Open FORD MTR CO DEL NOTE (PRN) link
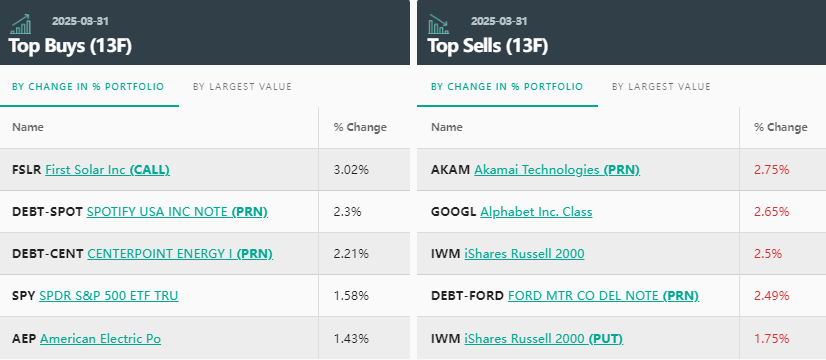Viewport: 826px width, 360px height. [603, 296]
